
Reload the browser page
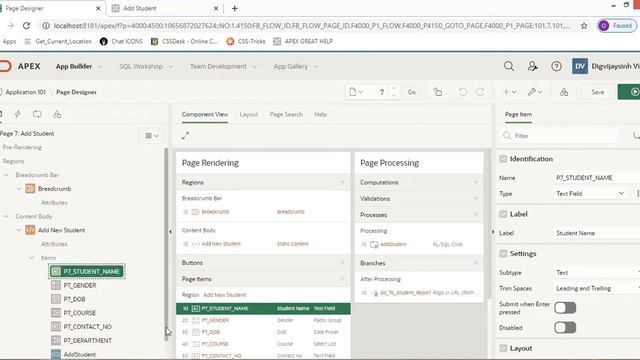(x=26, y=26)
